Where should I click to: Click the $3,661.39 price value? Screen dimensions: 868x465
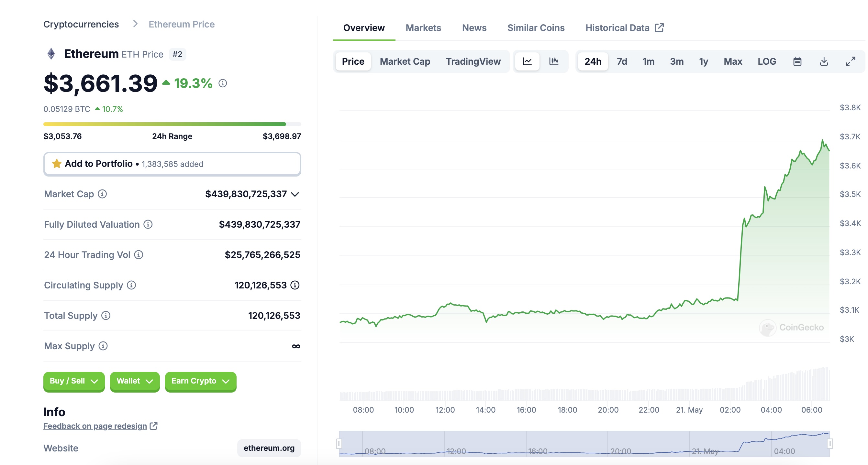click(x=100, y=83)
